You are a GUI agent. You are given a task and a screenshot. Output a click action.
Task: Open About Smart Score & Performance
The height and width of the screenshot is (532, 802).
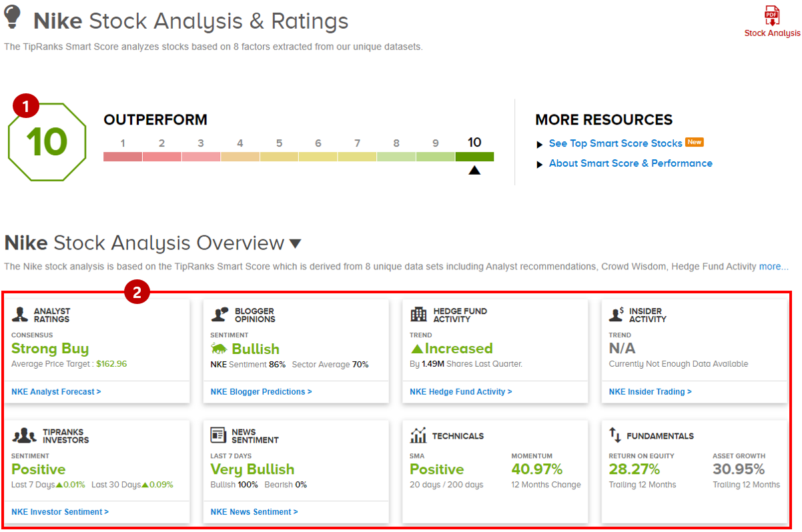click(x=631, y=163)
